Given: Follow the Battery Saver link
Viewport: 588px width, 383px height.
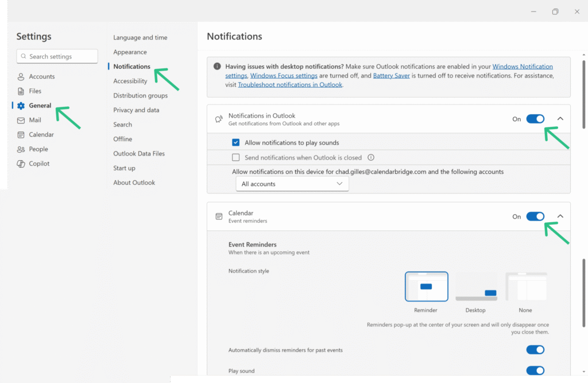Looking at the screenshot, I should [x=391, y=75].
